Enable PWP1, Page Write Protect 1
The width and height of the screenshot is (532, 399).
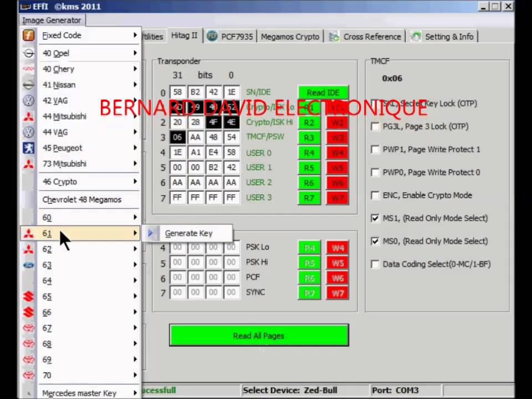click(x=375, y=150)
